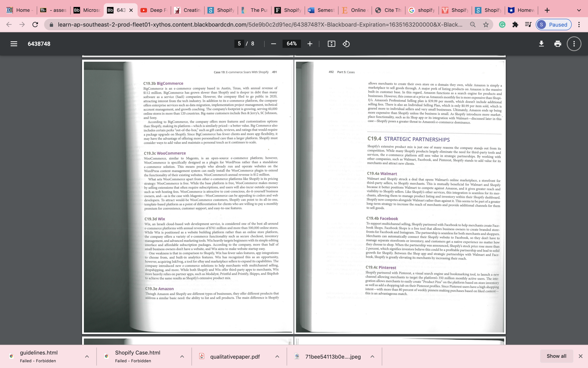Expand guidelines.html download options
The height and width of the screenshot is (368, 588).
point(87,357)
